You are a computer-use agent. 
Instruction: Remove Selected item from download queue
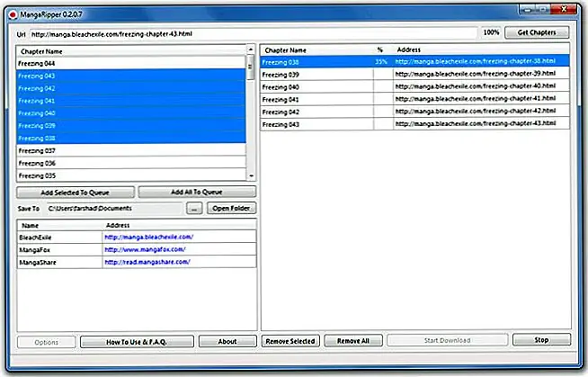290,341
